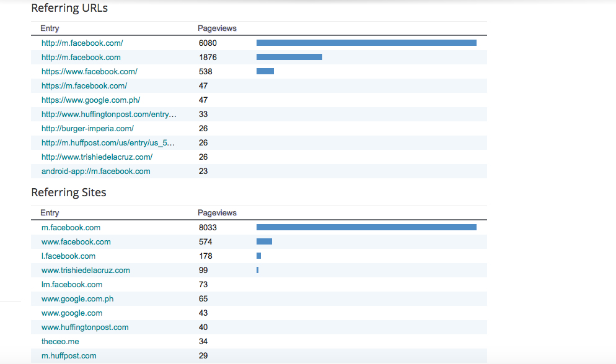Click the 6080 pageviews value
Screen dimensions: 616x364
(x=208, y=43)
